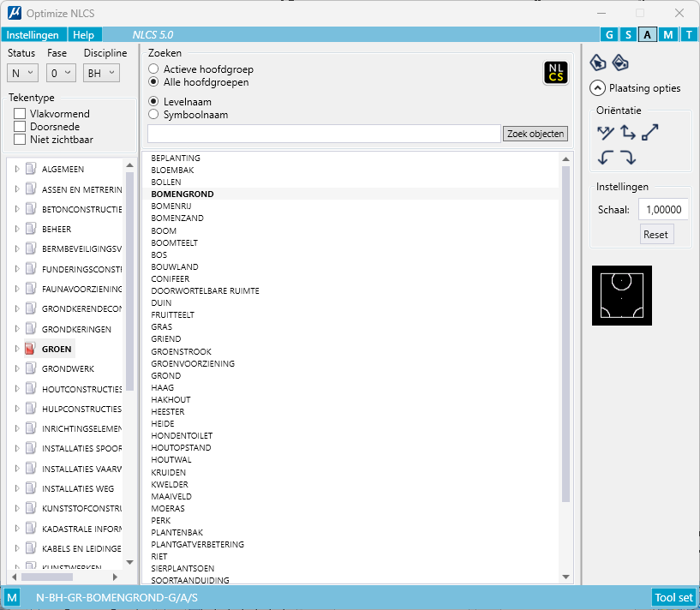Image resolution: width=700 pixels, height=610 pixels.
Task: Expand the ALGEMEEN tree node
Action: coord(17,169)
